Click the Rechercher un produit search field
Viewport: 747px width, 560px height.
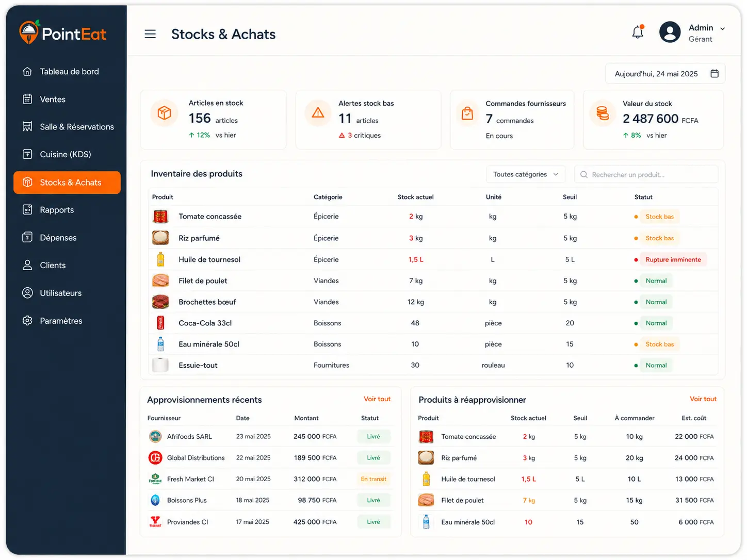[646, 174]
